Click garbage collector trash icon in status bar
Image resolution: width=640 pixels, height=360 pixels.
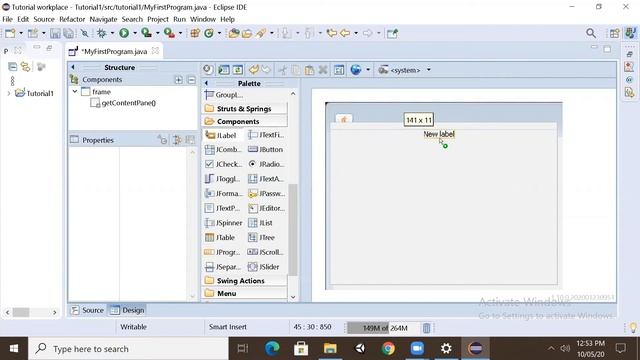[427, 328]
